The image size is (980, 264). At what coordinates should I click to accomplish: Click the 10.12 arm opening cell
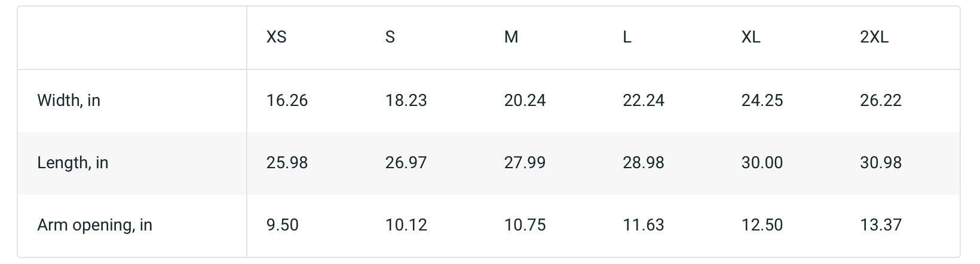click(x=406, y=225)
